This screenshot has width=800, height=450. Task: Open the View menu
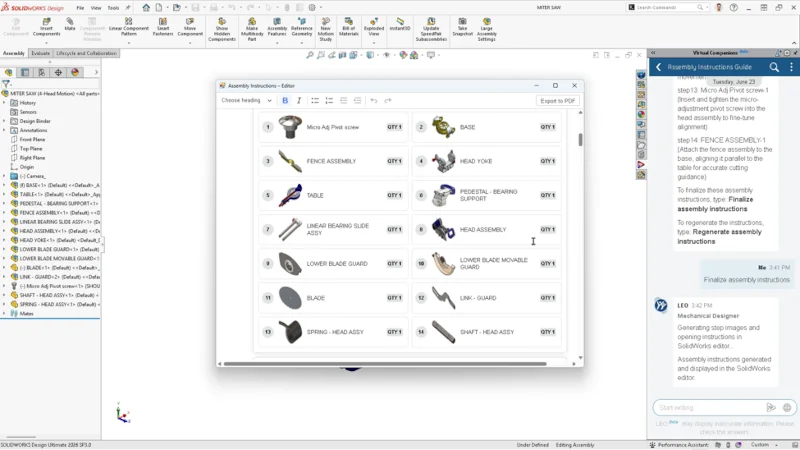[96, 8]
